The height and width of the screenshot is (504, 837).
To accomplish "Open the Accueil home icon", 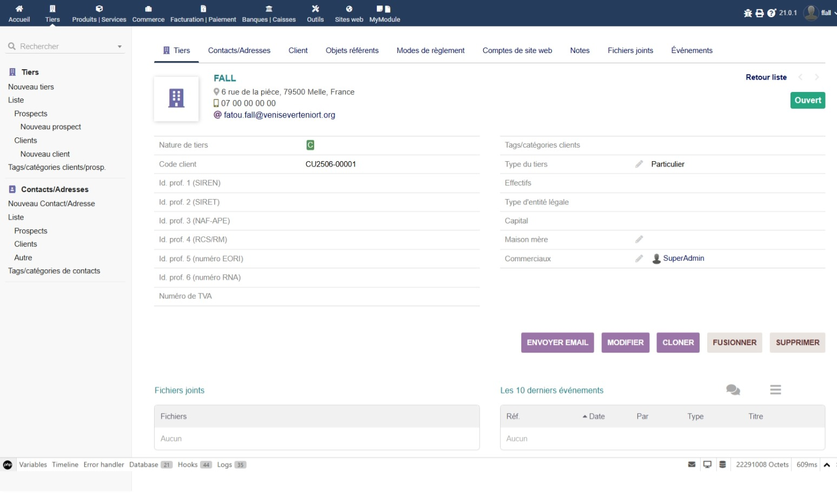I will click(x=19, y=9).
